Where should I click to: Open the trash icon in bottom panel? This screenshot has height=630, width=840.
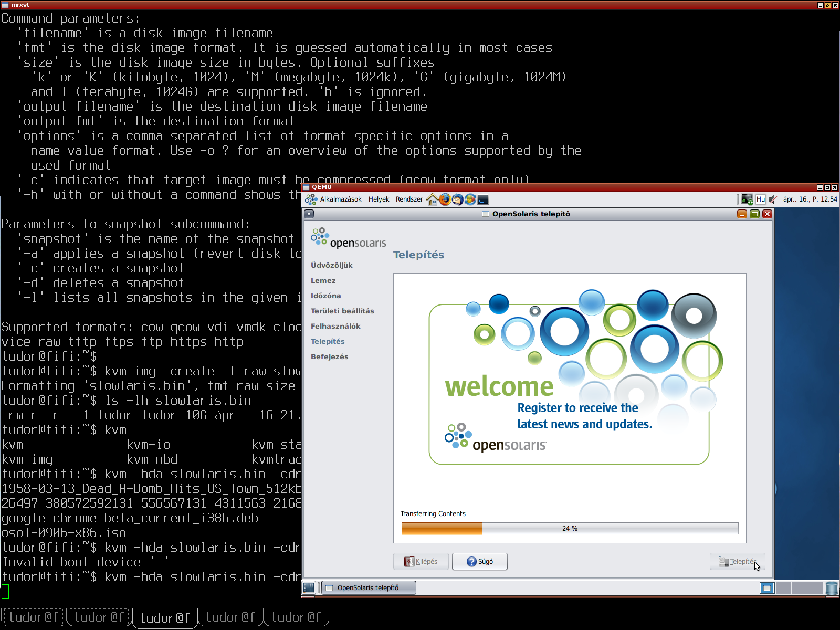click(832, 588)
